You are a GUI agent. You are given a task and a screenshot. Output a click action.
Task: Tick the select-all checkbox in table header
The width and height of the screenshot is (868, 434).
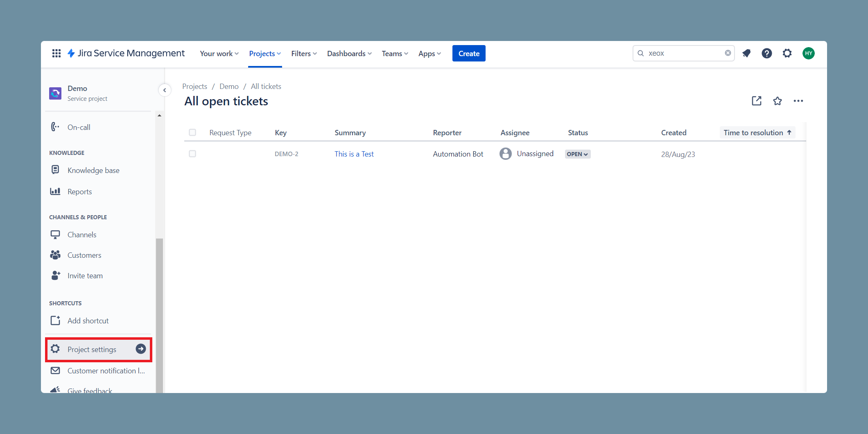192,132
